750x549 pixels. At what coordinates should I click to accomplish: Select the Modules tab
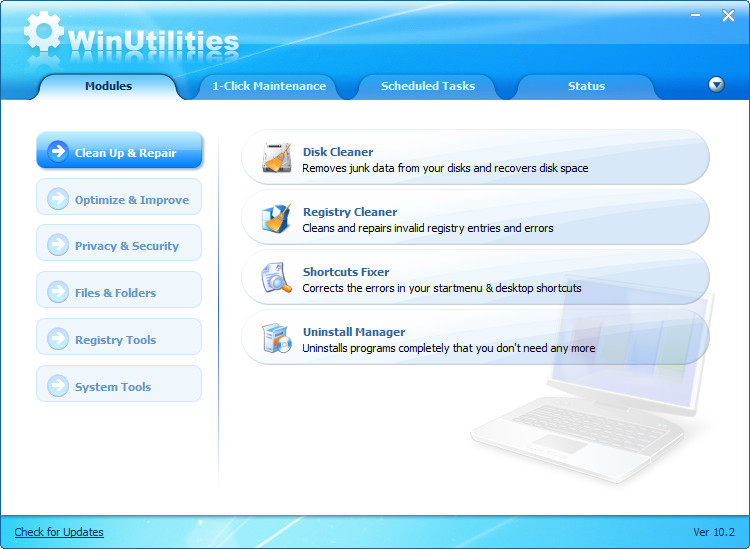point(108,86)
